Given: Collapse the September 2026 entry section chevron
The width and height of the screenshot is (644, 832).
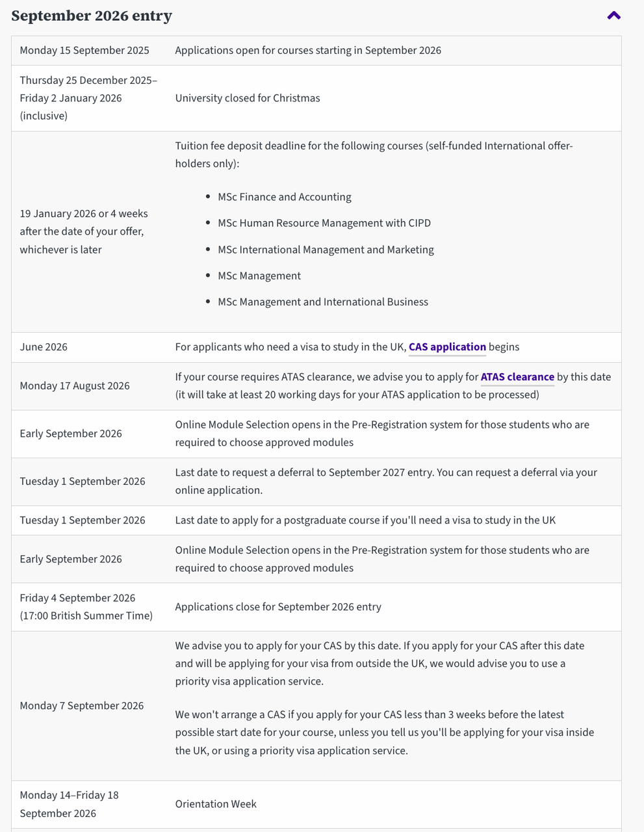Looking at the screenshot, I should pyautogui.click(x=613, y=16).
